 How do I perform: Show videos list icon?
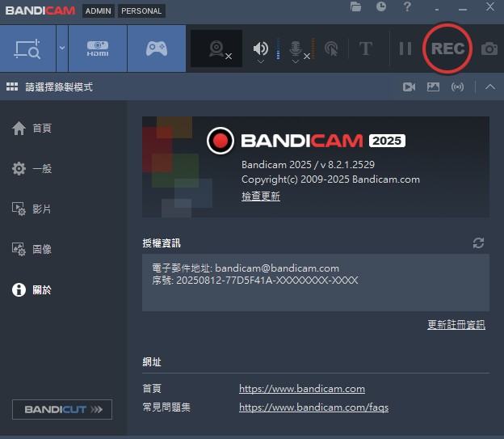click(409, 87)
